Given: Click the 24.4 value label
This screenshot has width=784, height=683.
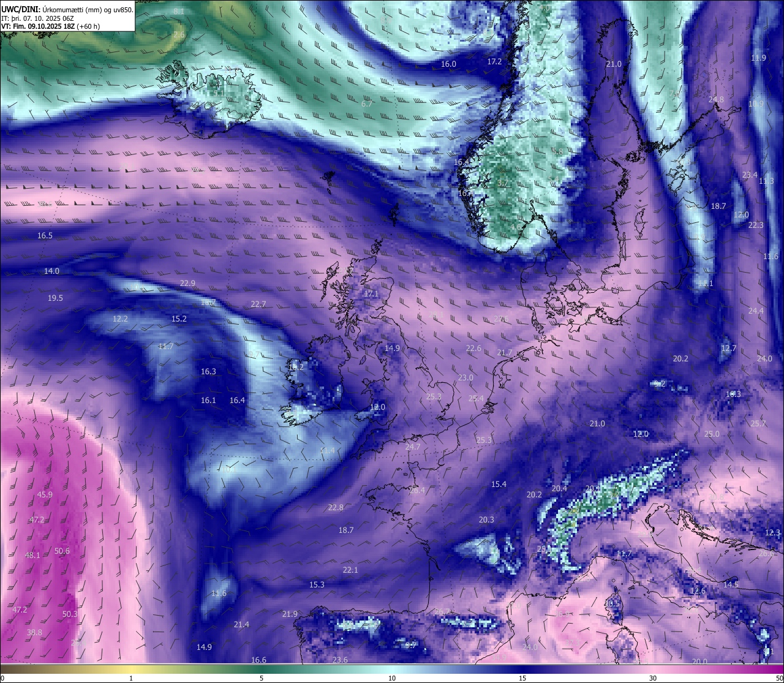Looking at the screenshot, I should point(756,311).
